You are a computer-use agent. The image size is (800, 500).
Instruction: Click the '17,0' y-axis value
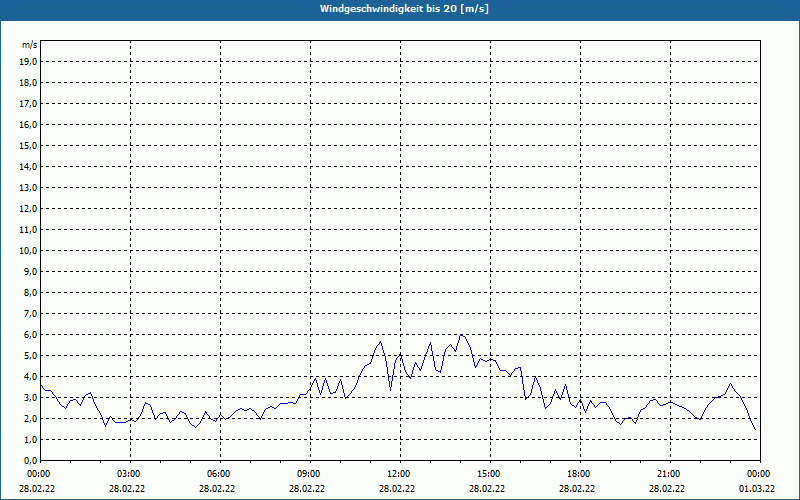point(28,104)
